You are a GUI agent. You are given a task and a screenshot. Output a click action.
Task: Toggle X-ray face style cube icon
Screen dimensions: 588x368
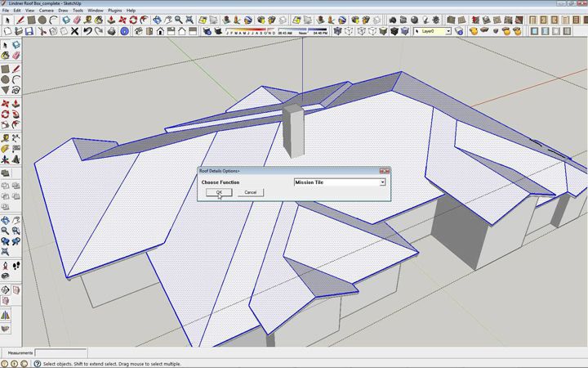click(337, 31)
